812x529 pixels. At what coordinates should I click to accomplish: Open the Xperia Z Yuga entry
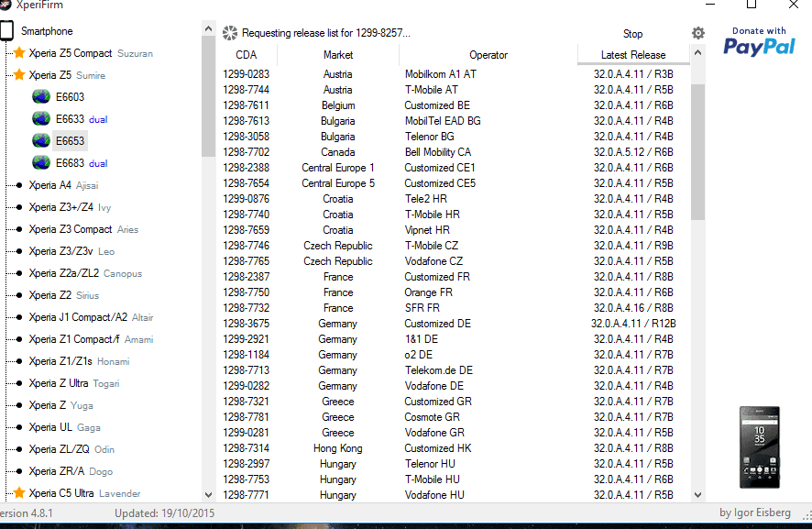pos(61,405)
